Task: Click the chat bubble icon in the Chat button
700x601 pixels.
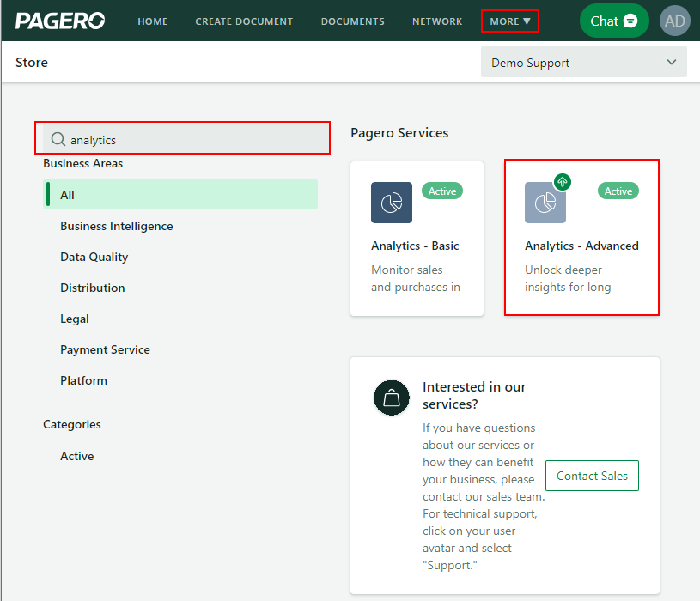Action: [x=630, y=21]
